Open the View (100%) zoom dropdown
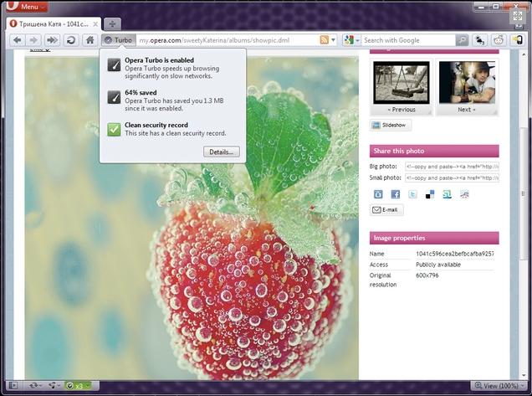532x396 pixels. [499, 385]
